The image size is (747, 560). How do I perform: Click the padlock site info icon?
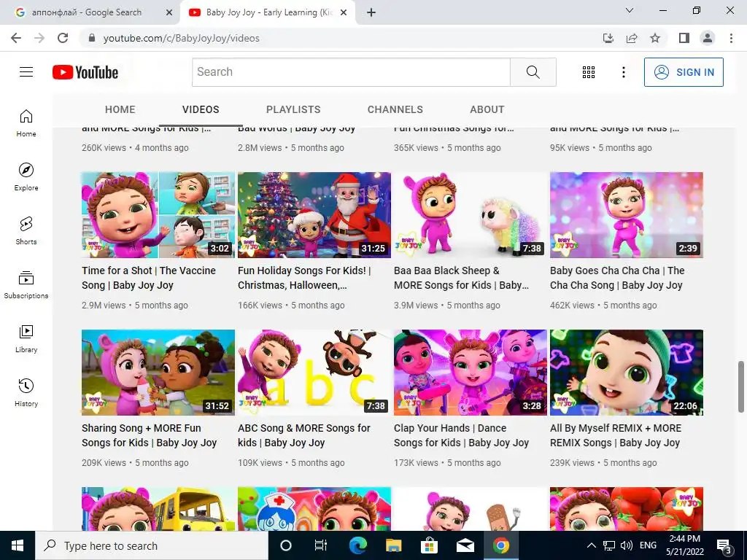tap(92, 38)
